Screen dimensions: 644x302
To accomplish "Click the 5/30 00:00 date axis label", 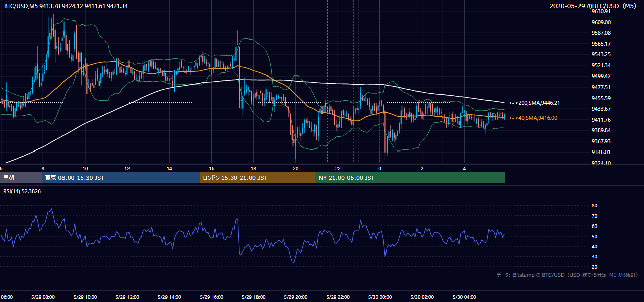I will pos(380,297).
